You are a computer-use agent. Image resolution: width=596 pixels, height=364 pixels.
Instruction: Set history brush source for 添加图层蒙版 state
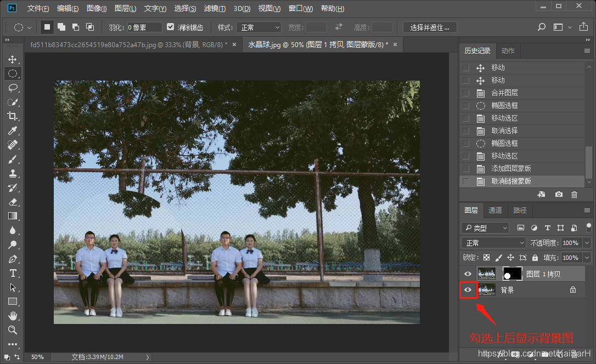465,168
